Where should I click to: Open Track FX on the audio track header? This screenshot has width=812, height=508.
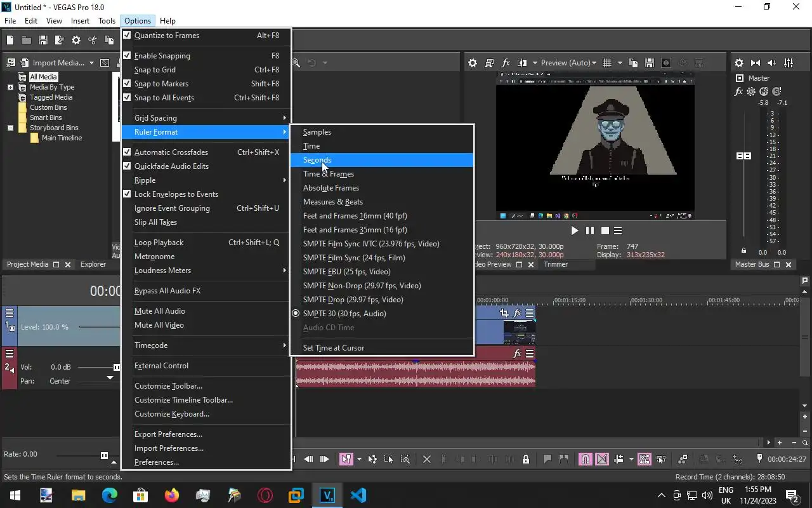[518, 354]
